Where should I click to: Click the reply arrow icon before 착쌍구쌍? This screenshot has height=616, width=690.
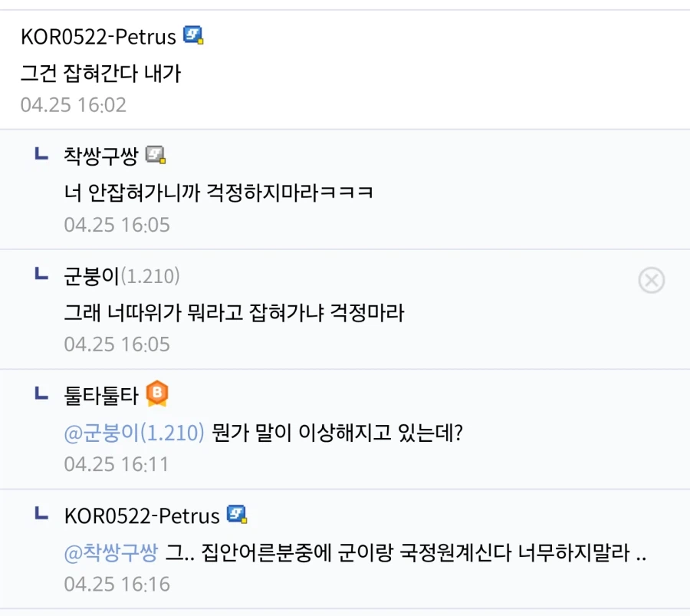pos(41,153)
